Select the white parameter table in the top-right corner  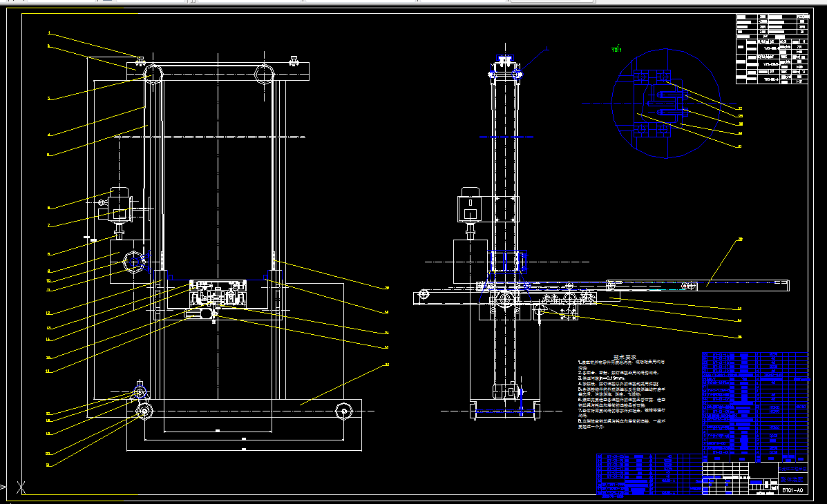[x=772, y=48]
